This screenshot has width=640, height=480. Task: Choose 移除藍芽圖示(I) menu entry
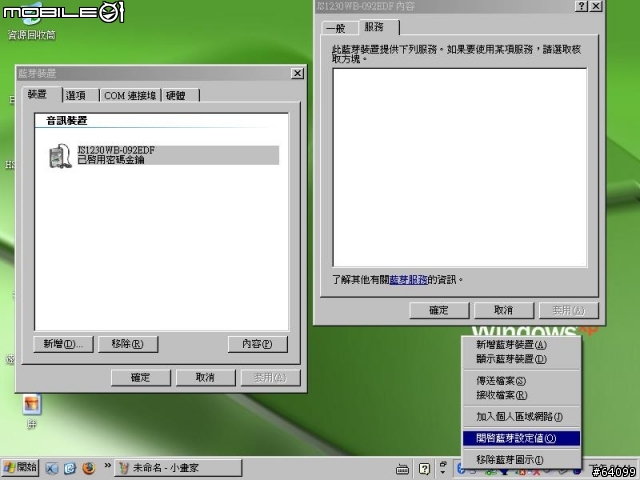point(521,460)
